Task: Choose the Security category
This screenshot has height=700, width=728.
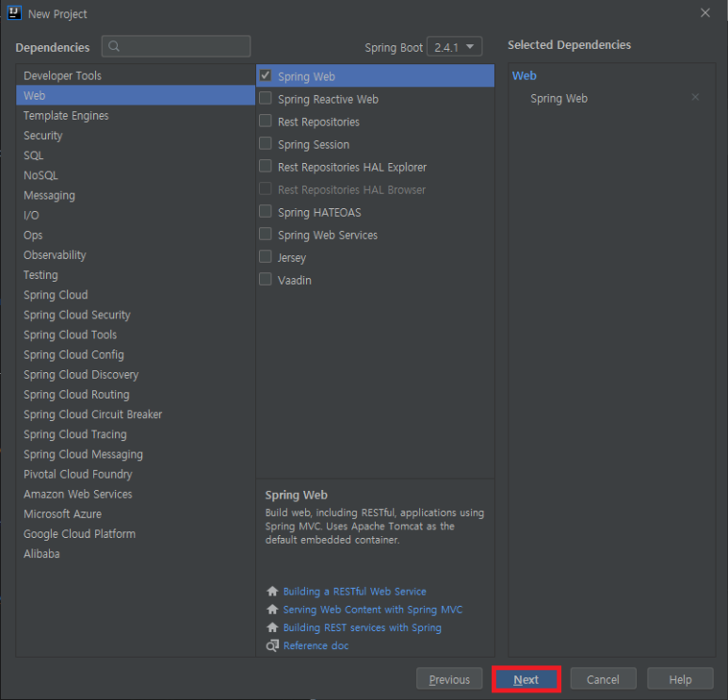Action: pos(136,135)
